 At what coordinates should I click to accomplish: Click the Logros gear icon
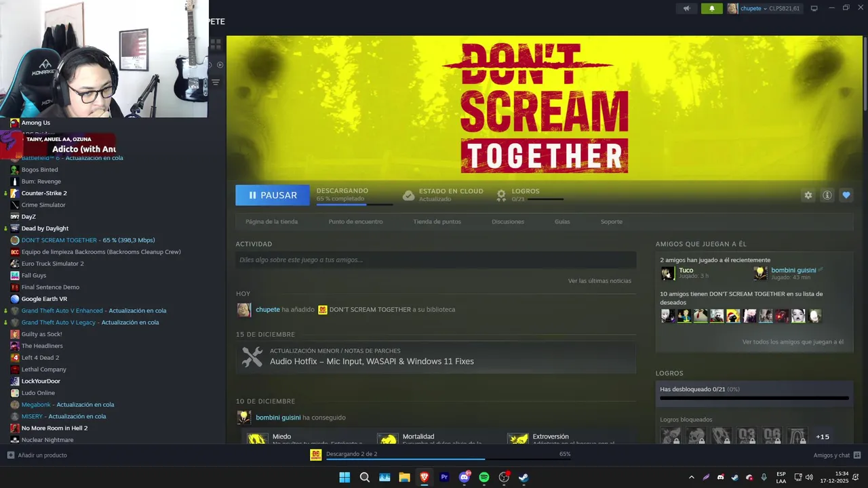[501, 195]
